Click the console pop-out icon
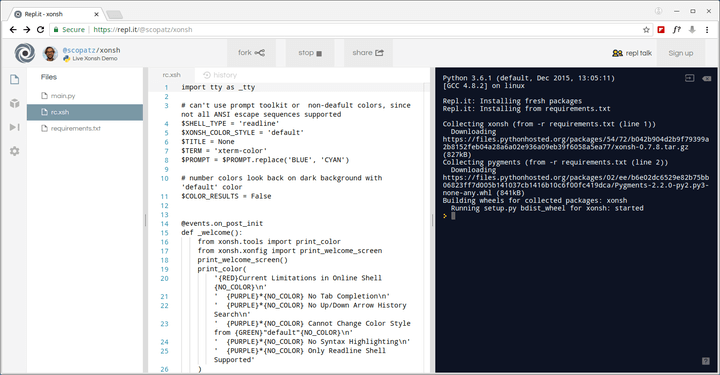The width and height of the screenshot is (720, 375). pyautogui.click(x=690, y=78)
